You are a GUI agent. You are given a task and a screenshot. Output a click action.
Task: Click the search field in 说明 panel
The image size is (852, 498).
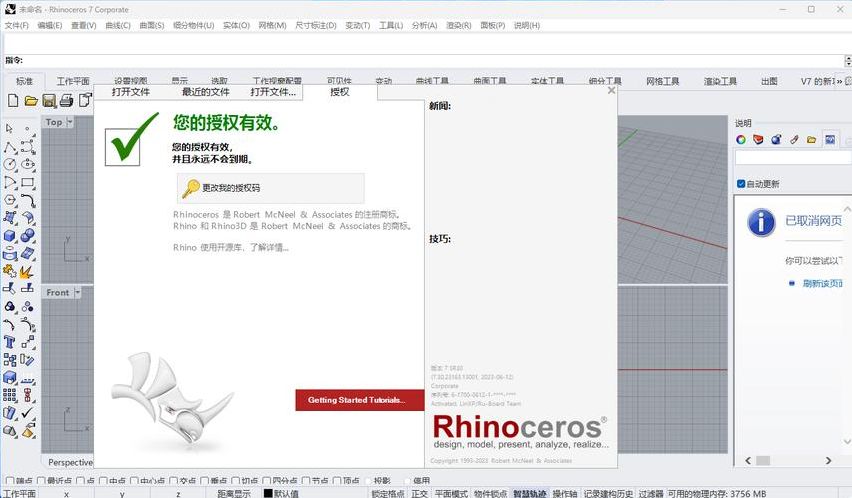(x=792, y=157)
